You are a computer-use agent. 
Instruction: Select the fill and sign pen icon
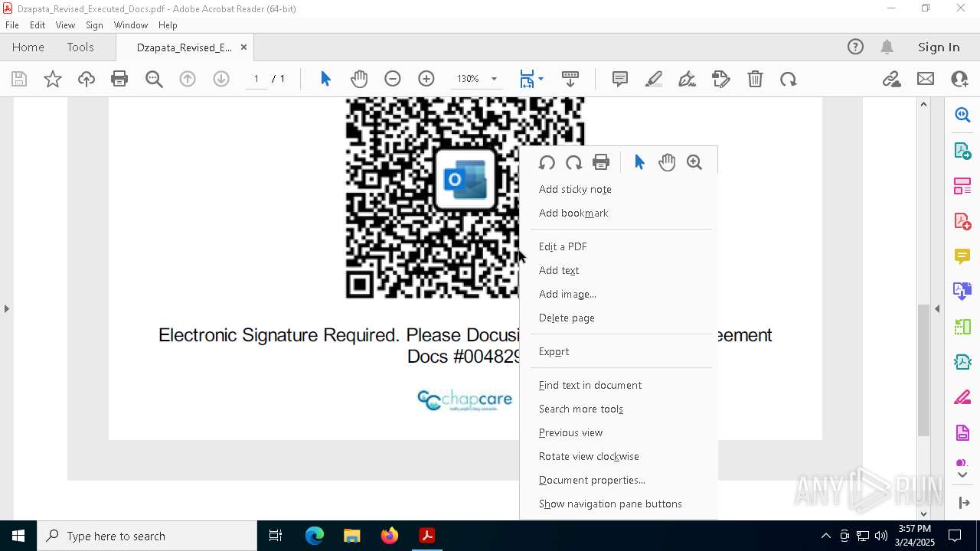coord(688,79)
